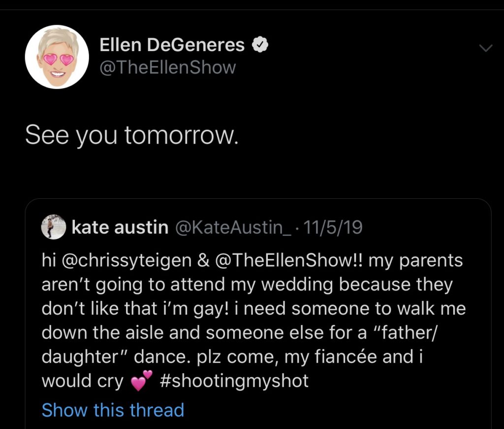The image size is (504, 429).
Task: Click the 11/5/19 timestamp
Action: tap(333, 227)
